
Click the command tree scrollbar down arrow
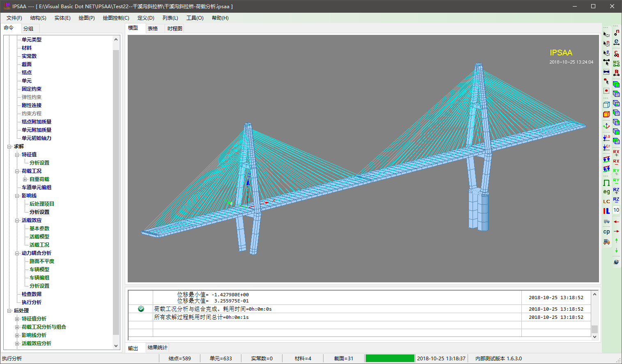coord(116,346)
